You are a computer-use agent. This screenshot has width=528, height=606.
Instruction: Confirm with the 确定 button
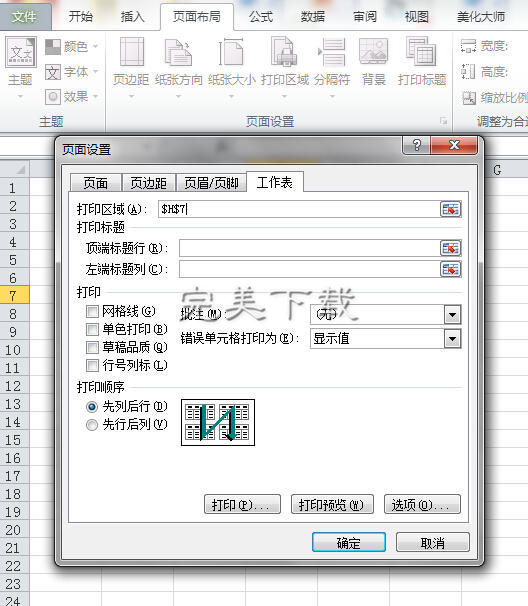[x=349, y=542]
